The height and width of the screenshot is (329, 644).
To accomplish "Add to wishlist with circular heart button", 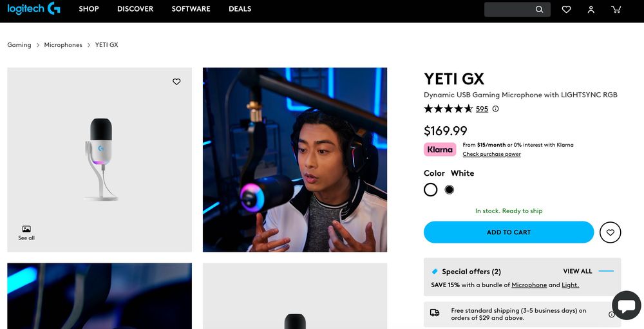I will point(611,232).
